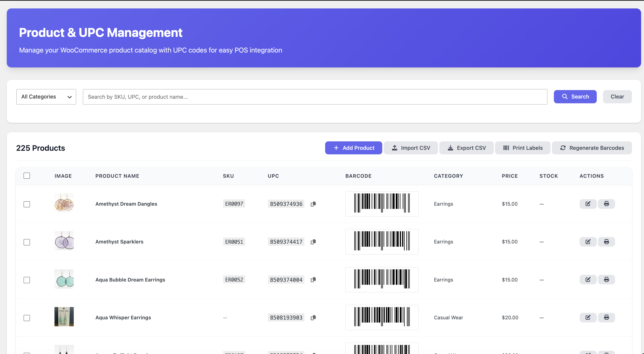Select SKU value ER0052
The height and width of the screenshot is (354, 644).
[x=234, y=280]
